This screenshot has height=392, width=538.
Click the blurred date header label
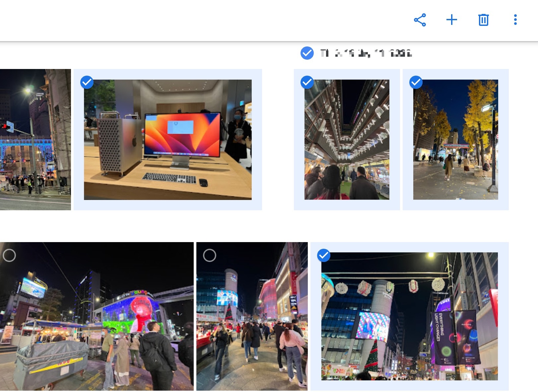click(x=365, y=52)
